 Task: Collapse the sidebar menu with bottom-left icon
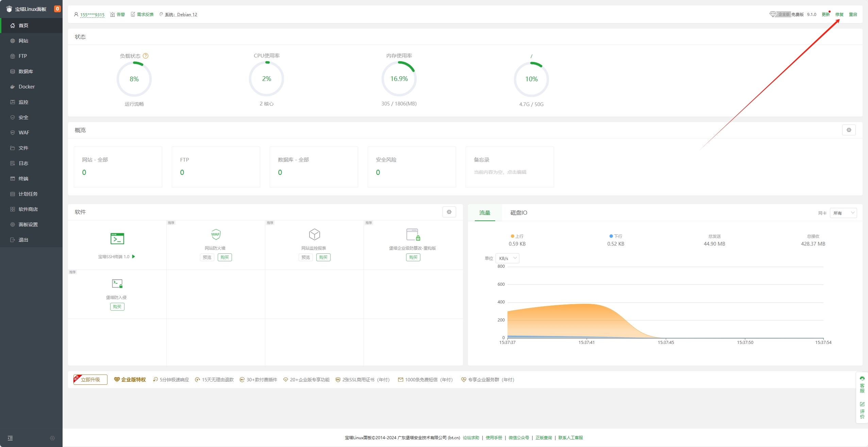point(10,438)
